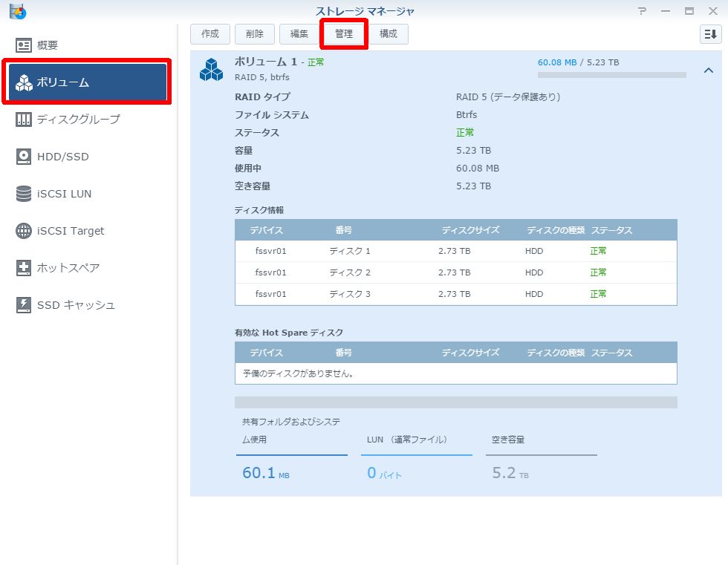Open iSCSI LUN database icon
The height and width of the screenshot is (565, 728).
(x=24, y=194)
